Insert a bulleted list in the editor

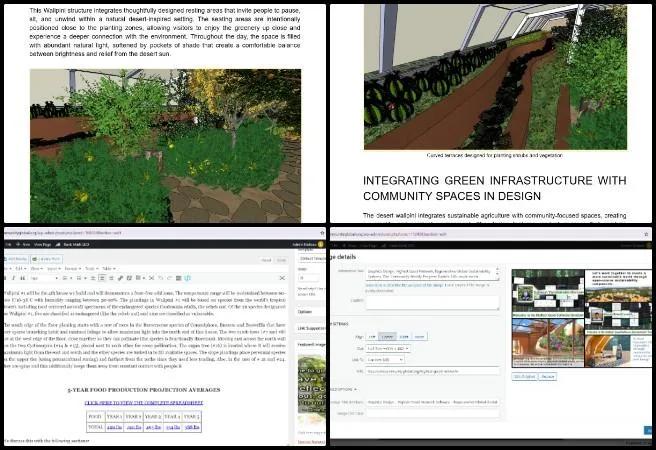tap(65, 278)
